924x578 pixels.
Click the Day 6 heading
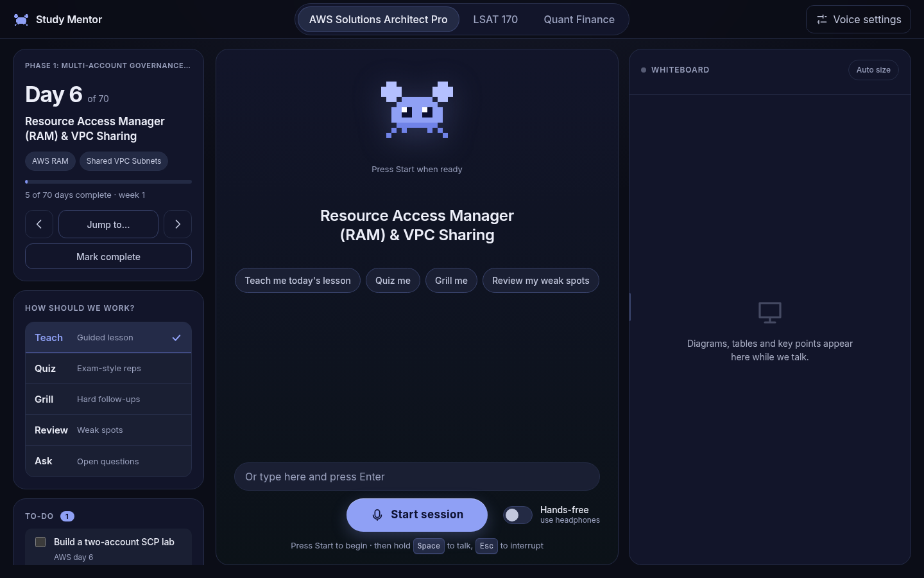click(x=54, y=94)
